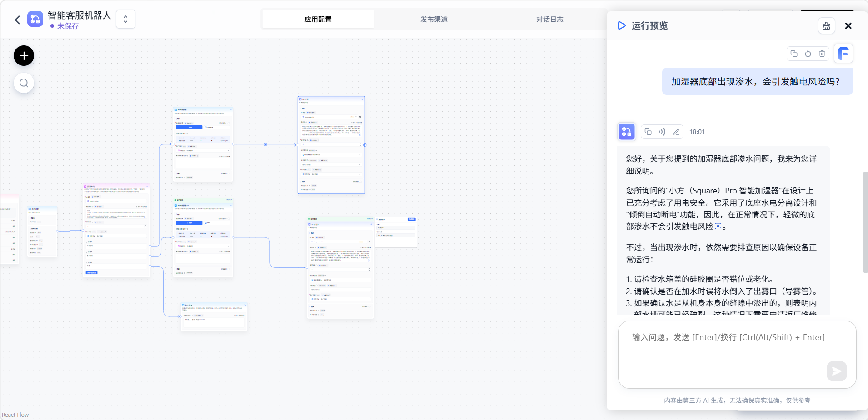Copy the AI response message
The height and width of the screenshot is (420, 868).
[648, 132]
